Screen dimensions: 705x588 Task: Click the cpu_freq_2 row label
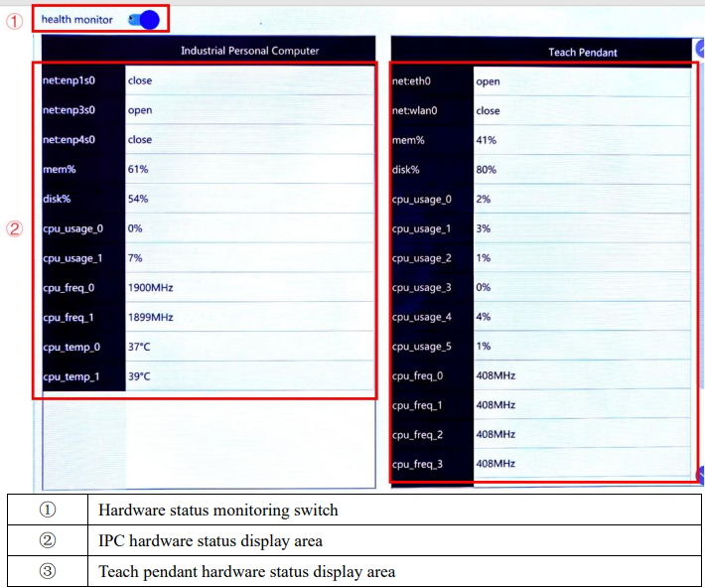point(417,435)
